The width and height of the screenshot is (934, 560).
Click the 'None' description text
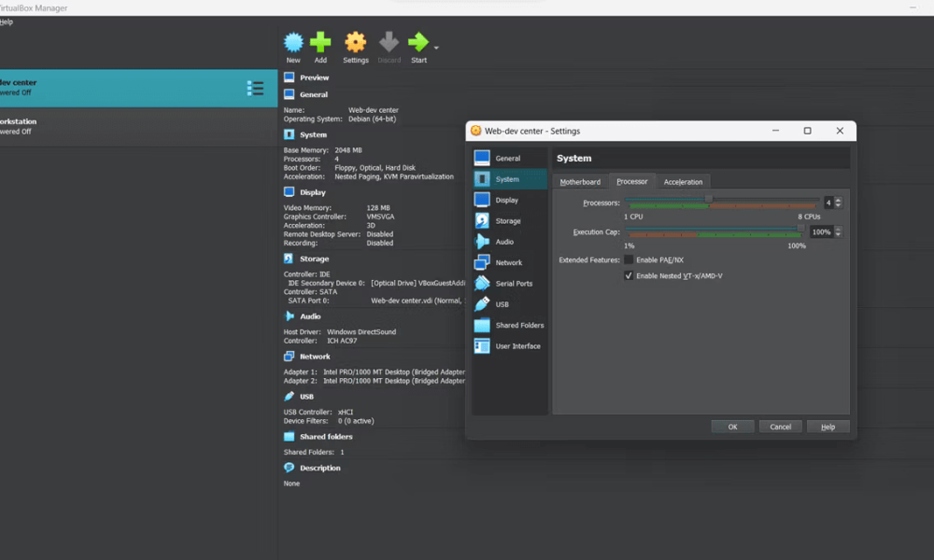click(x=291, y=483)
